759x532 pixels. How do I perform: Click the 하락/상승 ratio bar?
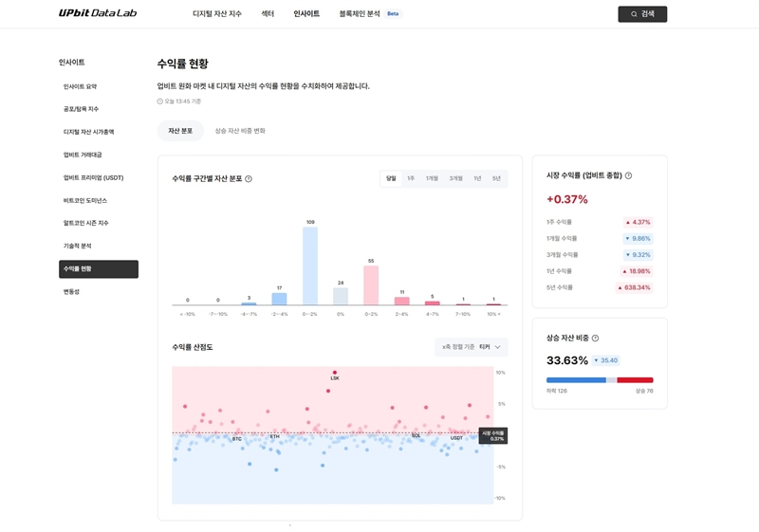tap(600, 379)
